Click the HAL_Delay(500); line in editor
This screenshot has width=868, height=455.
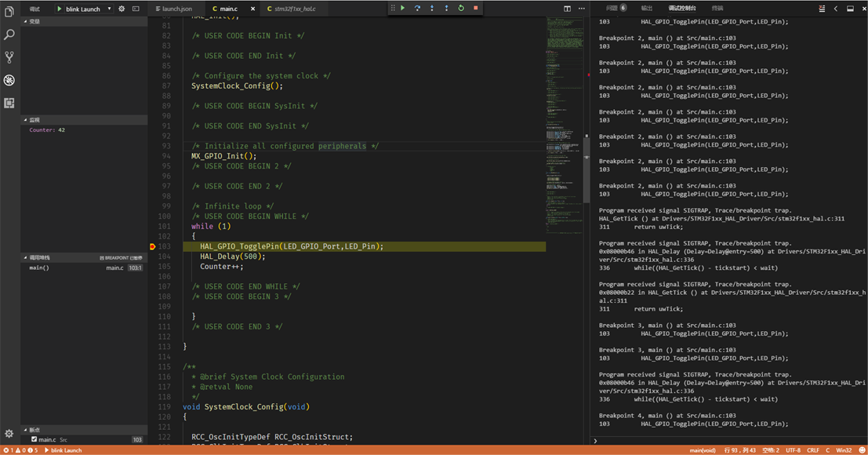click(x=233, y=257)
